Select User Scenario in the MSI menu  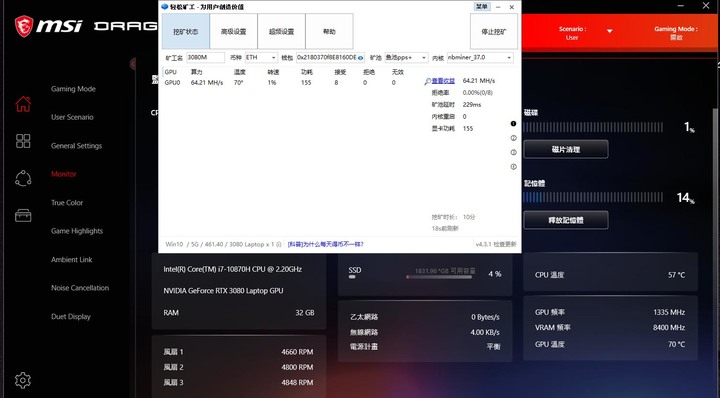72,117
